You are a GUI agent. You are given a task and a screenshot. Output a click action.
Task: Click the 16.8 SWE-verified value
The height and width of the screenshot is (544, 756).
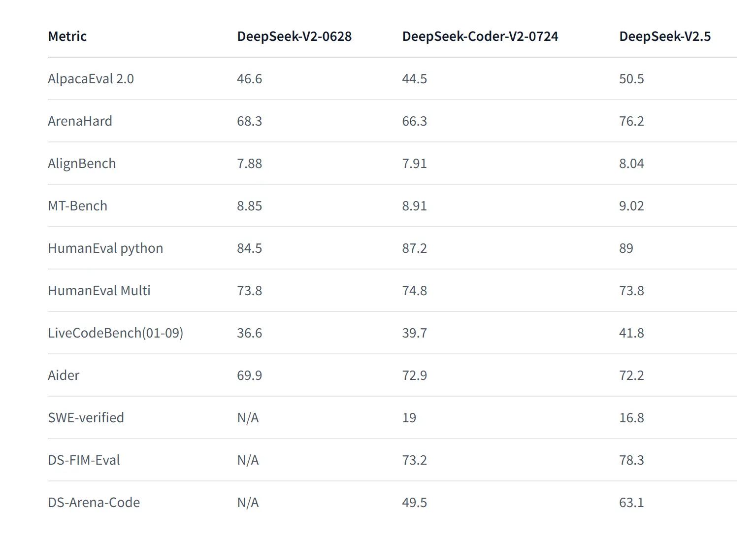(x=631, y=418)
